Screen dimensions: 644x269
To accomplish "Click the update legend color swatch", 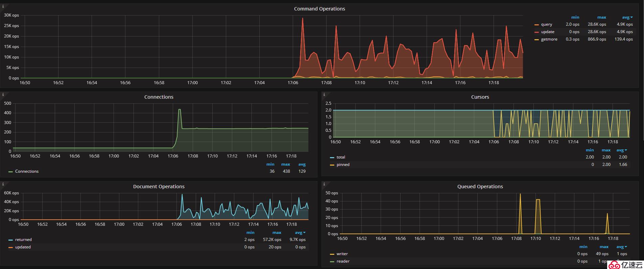I will click(x=536, y=32).
